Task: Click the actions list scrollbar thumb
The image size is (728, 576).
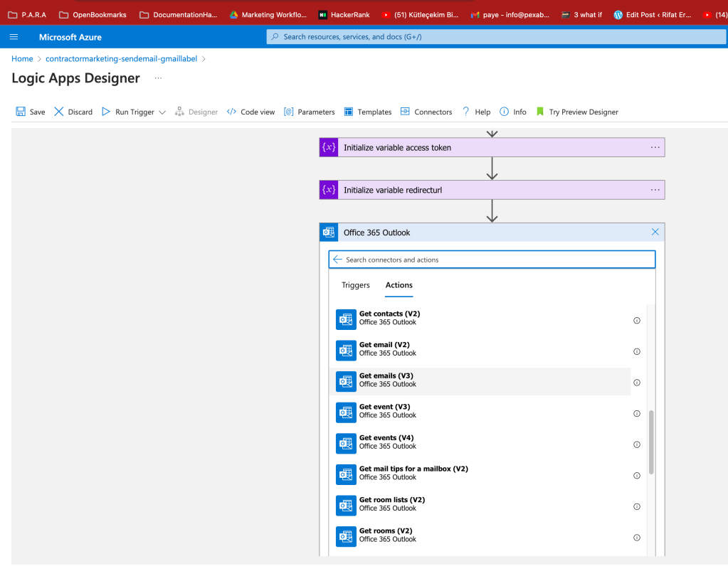Action: point(651,442)
